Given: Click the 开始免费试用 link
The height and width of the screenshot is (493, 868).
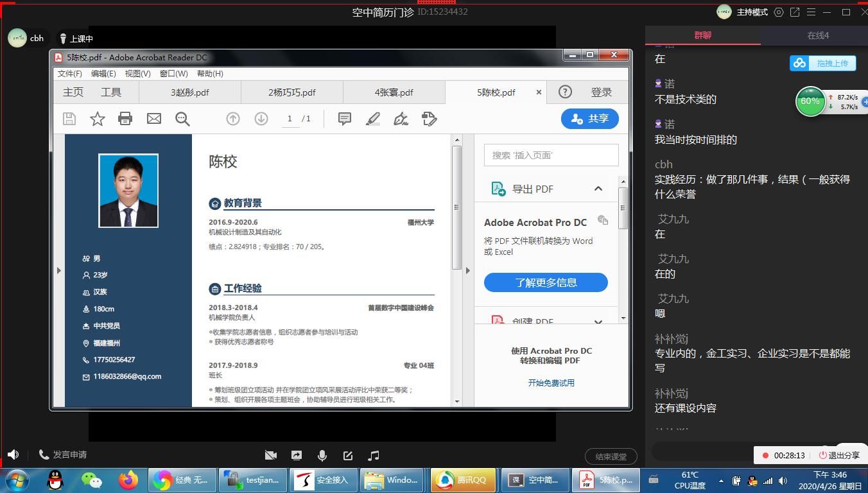Looking at the screenshot, I should 551,383.
